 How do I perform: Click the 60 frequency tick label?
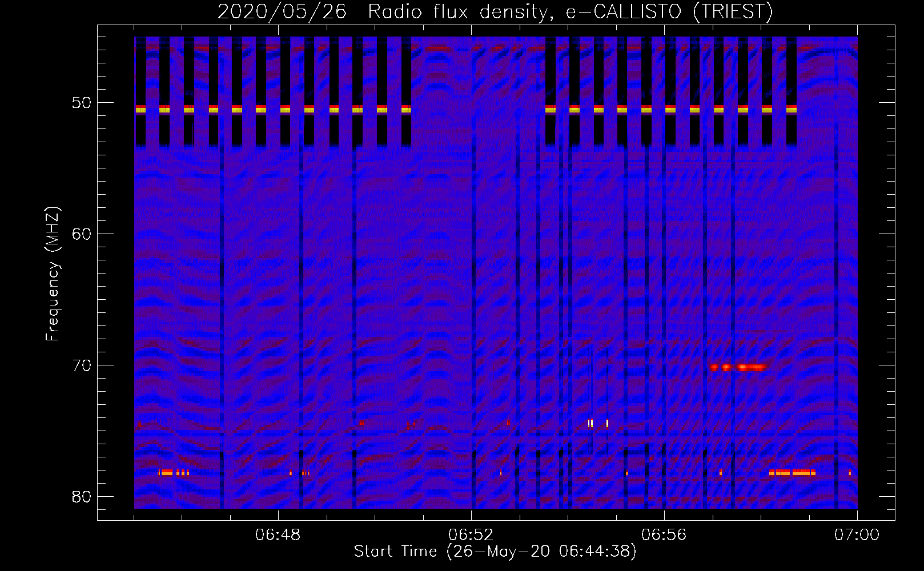coord(82,234)
